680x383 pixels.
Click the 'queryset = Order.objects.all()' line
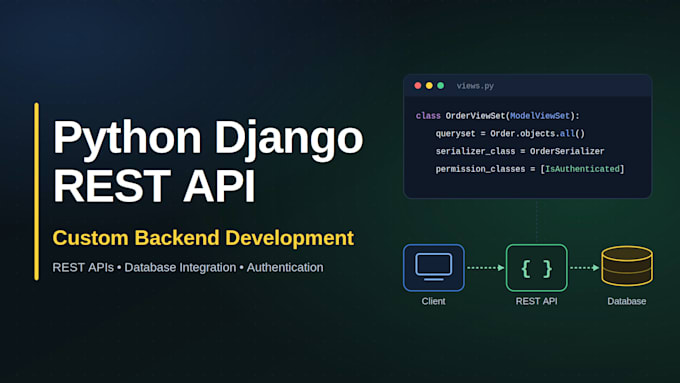coord(510,134)
